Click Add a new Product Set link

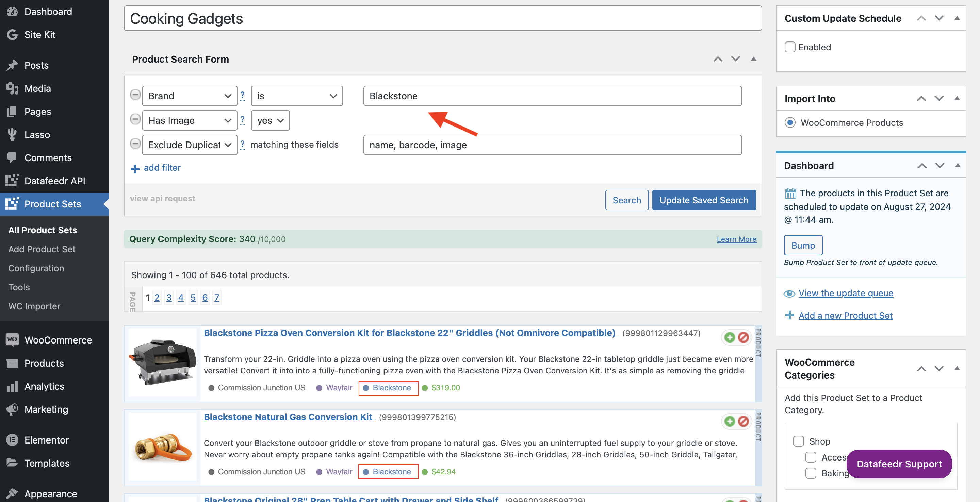coord(845,315)
